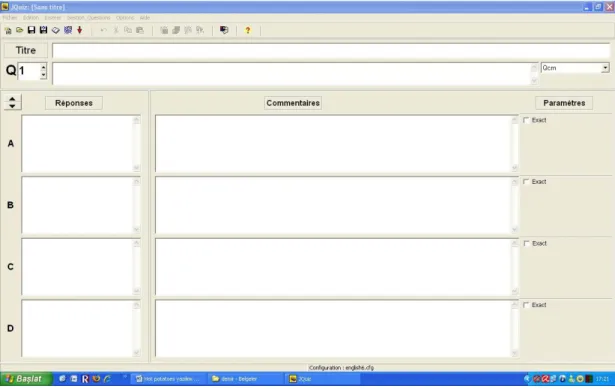Switch to Hot potatoes taskbar window

pyautogui.click(x=168, y=379)
